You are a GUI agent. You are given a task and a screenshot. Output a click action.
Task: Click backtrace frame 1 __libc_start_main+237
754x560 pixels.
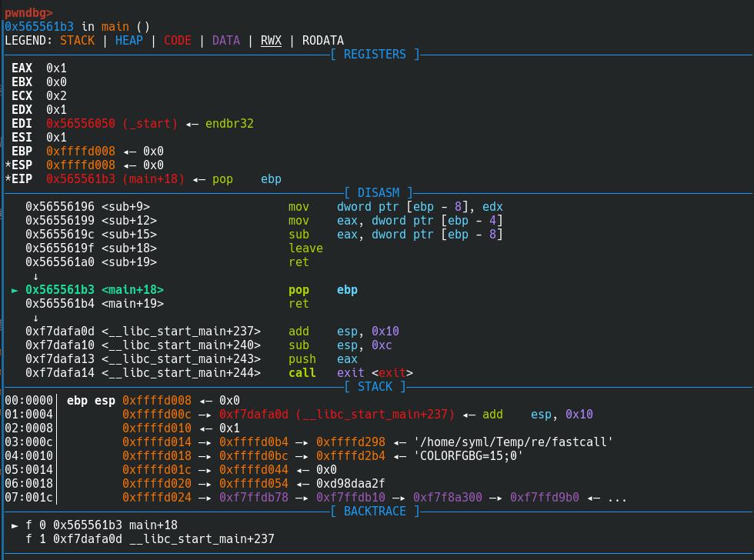tap(163, 539)
